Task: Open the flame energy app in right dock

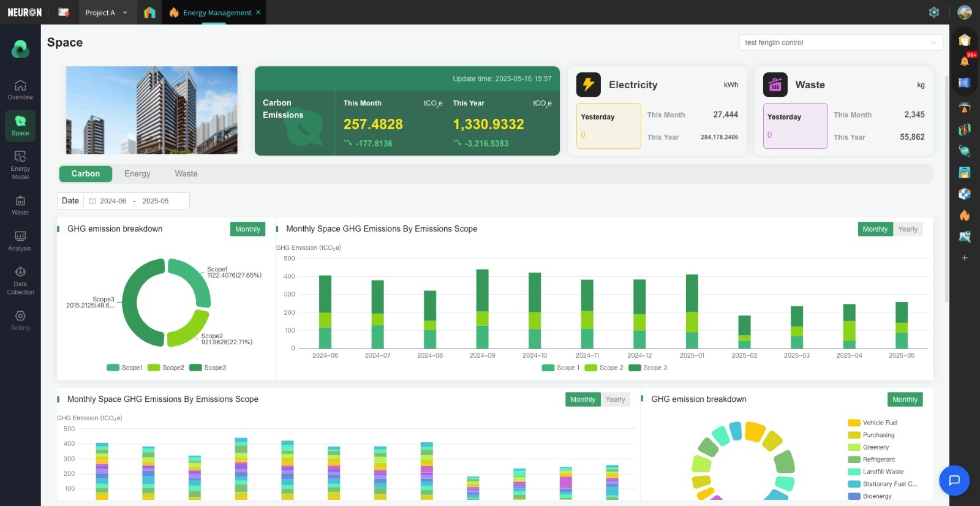Action: coord(965,215)
